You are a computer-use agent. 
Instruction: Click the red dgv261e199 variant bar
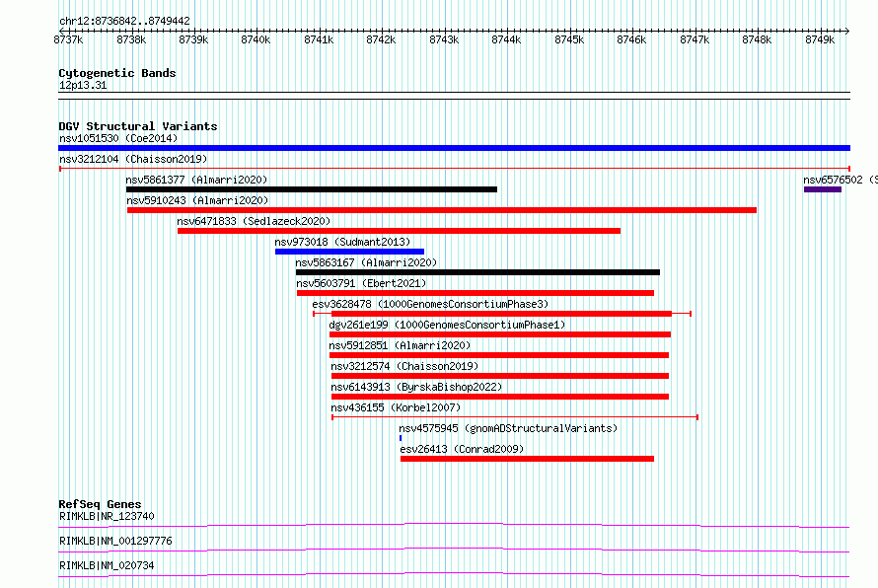pyautogui.click(x=500, y=334)
